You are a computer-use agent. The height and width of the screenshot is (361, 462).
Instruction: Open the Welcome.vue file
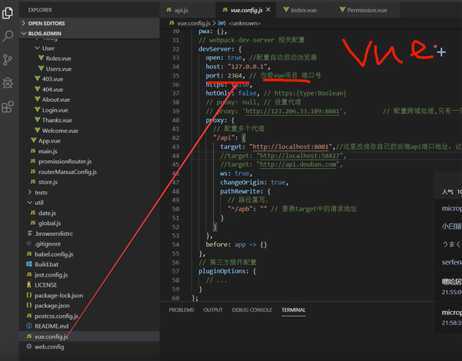click(60, 131)
